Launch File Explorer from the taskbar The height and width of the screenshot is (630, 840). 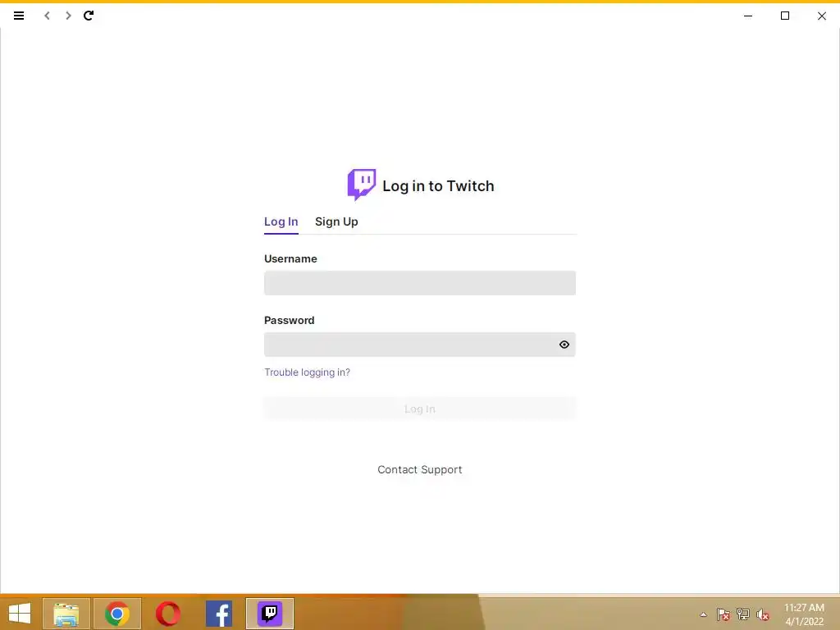(x=66, y=614)
